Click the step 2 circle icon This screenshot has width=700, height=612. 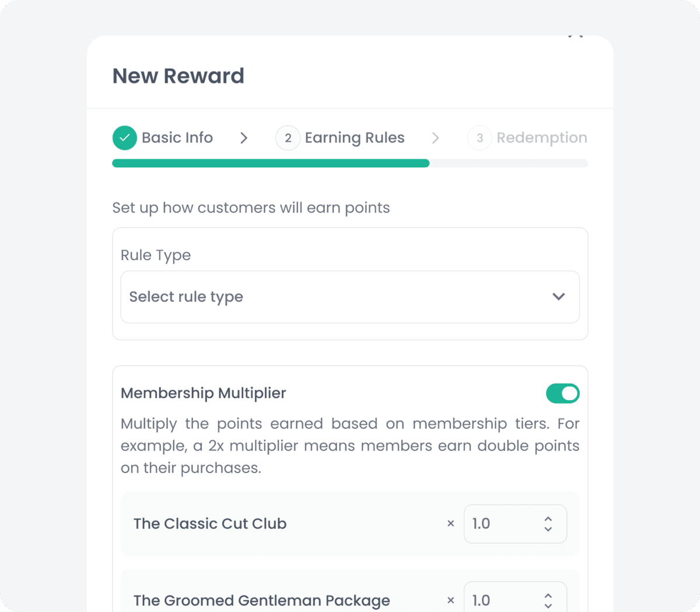click(x=288, y=138)
